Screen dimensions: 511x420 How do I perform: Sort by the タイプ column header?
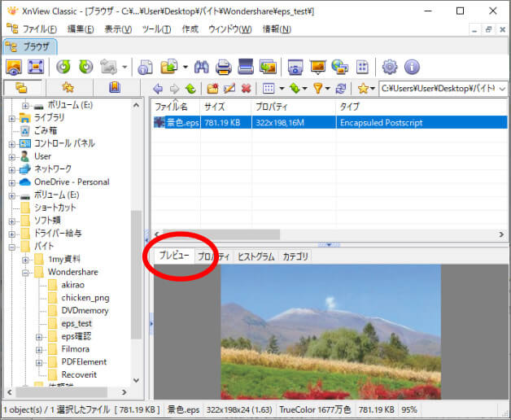click(x=421, y=107)
